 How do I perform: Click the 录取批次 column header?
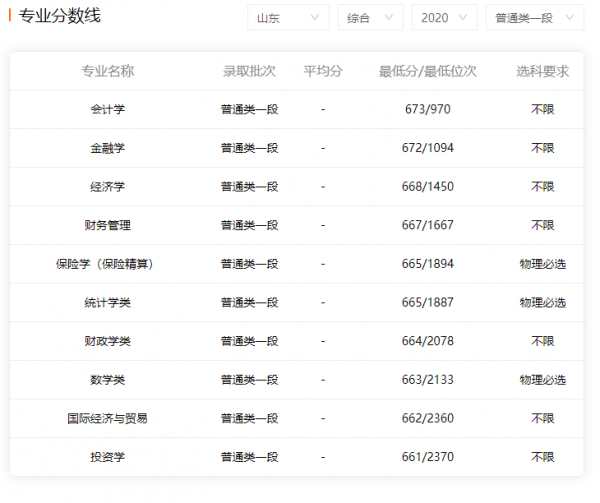[x=249, y=71]
